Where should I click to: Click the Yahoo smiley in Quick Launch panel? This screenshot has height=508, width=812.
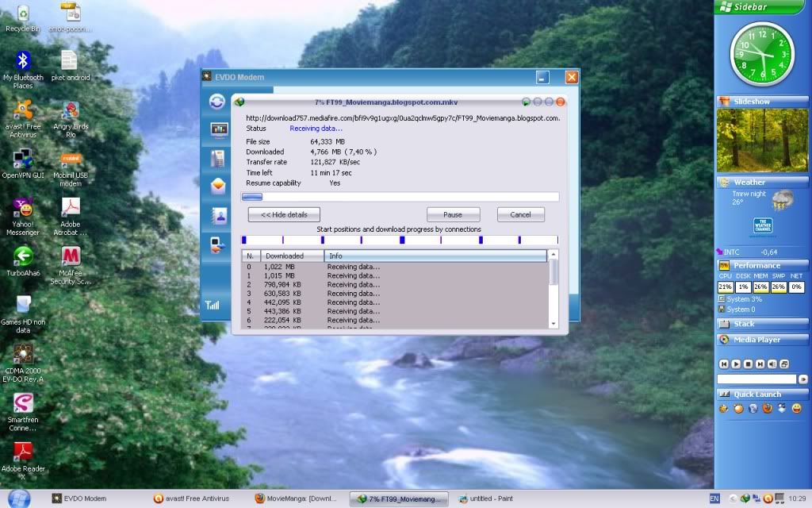[796, 409]
